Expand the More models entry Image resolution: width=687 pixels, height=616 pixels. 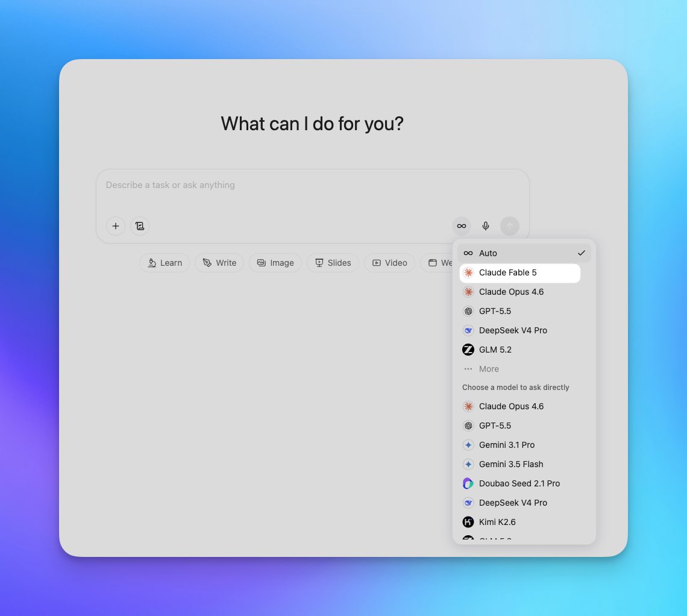[x=524, y=369]
